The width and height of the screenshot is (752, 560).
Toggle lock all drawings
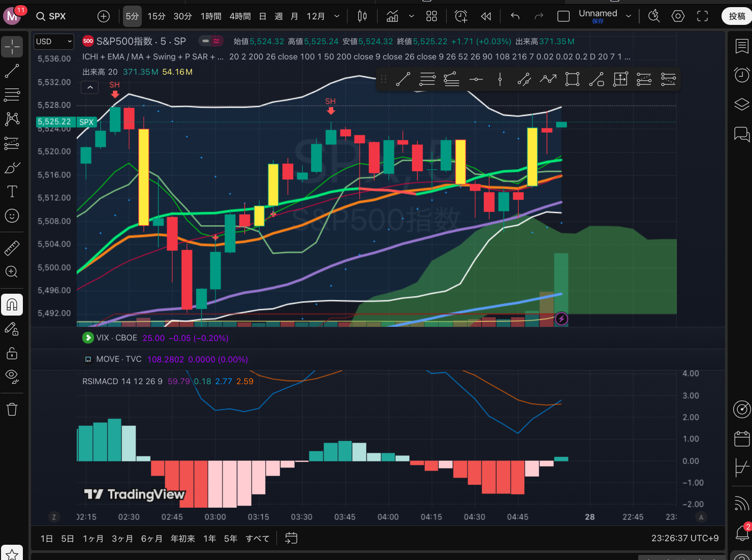12,353
